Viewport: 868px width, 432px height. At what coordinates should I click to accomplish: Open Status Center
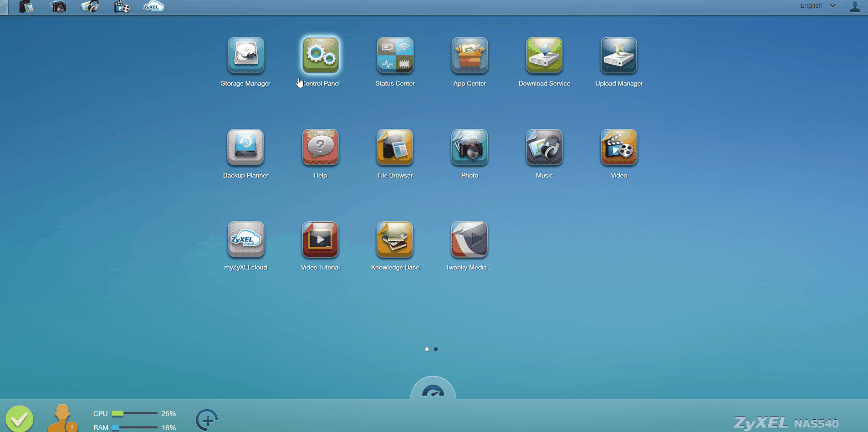[395, 55]
